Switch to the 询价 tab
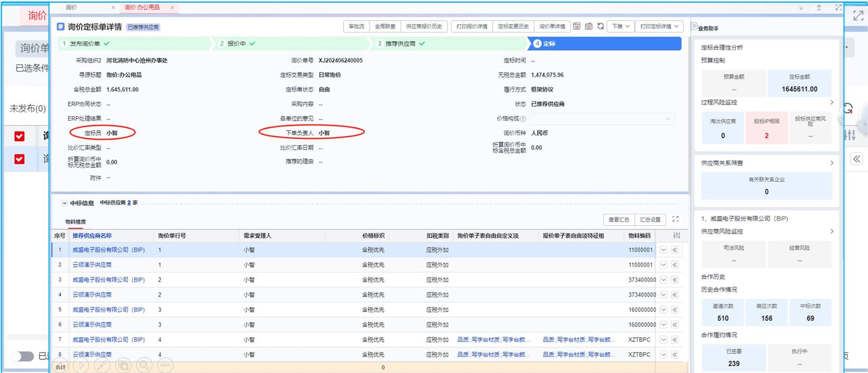868x373 pixels. click(x=72, y=7)
